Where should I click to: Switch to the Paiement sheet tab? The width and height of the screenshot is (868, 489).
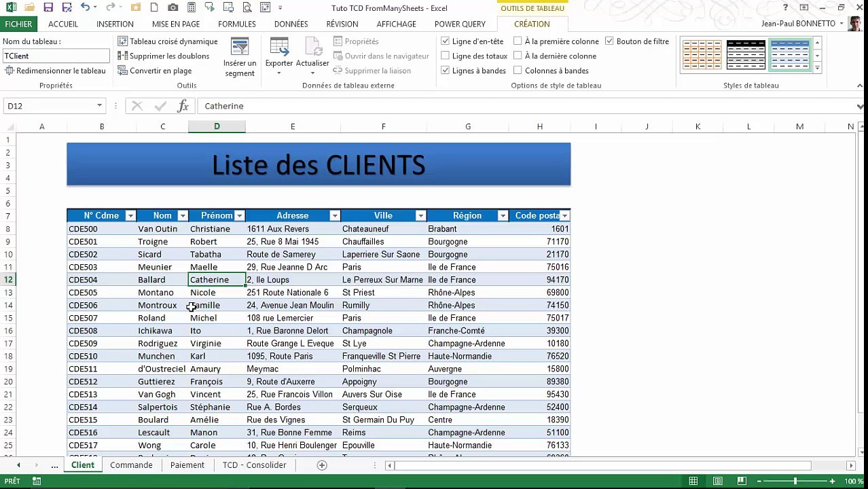click(187, 465)
